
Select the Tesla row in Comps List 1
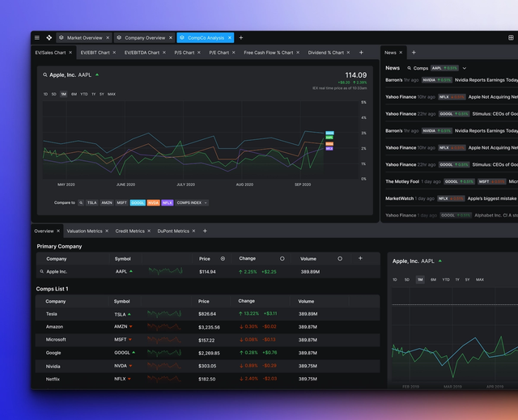click(x=207, y=314)
